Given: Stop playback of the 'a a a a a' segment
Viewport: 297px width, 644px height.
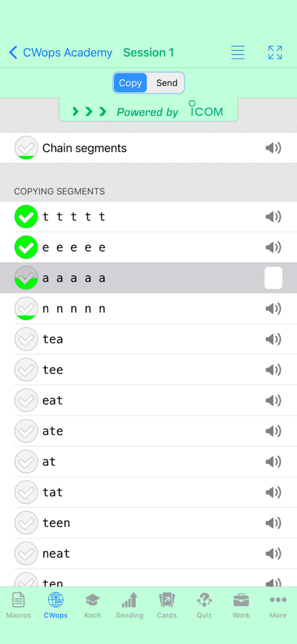Looking at the screenshot, I should click(273, 278).
